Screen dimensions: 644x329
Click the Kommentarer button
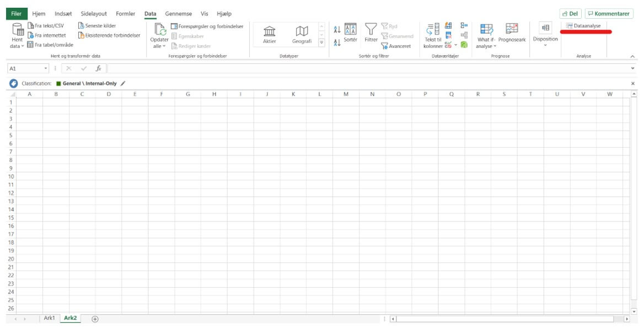tap(609, 14)
